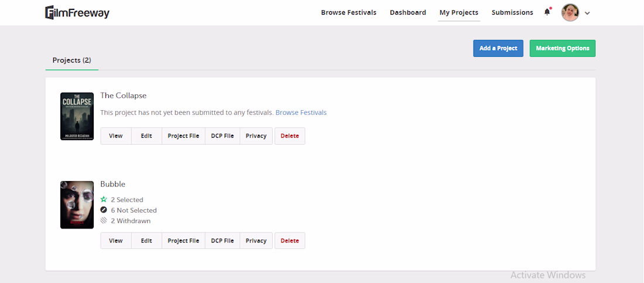The width and height of the screenshot is (644, 283).
Task: Delete the Bubble project
Action: pyautogui.click(x=290, y=241)
